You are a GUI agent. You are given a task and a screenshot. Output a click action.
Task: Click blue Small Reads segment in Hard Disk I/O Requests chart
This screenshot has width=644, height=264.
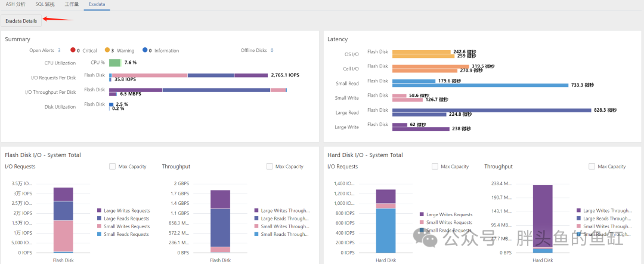point(386,231)
